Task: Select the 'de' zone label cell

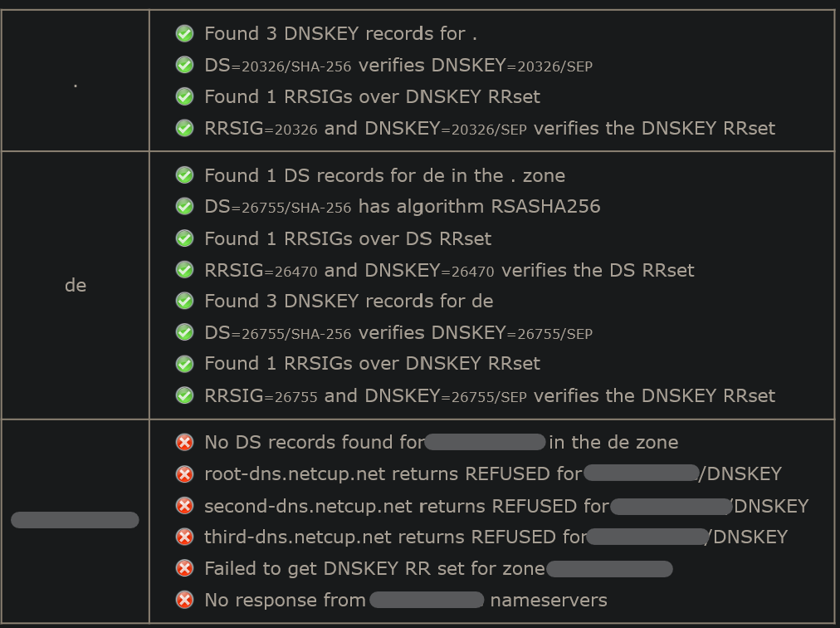Action: pyautogui.click(x=76, y=285)
